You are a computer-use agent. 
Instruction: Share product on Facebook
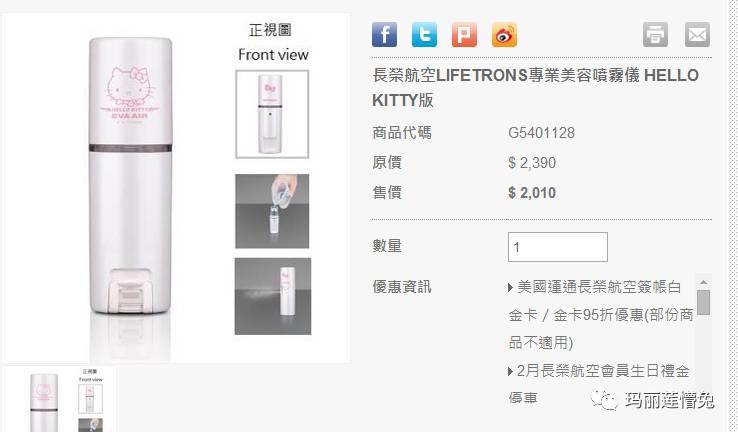tap(384, 34)
